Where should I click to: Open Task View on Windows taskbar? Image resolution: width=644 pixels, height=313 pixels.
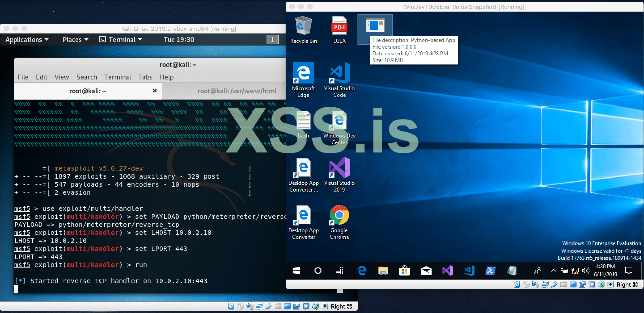[339, 271]
